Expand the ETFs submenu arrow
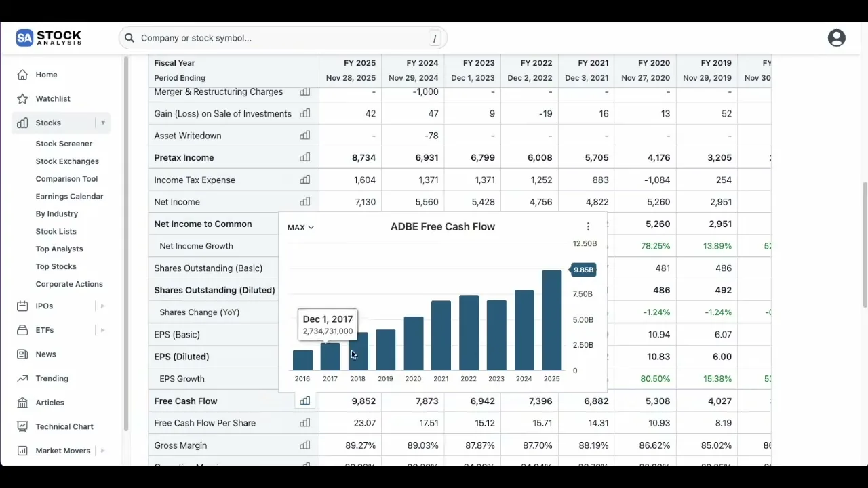This screenshot has width=868, height=488. point(103,330)
